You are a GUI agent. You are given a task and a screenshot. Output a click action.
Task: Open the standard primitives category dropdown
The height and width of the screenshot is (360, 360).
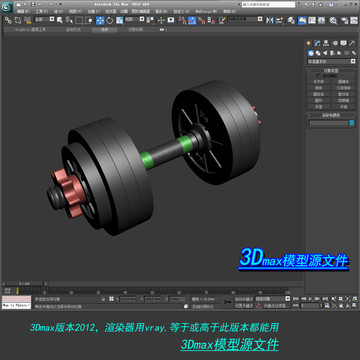(x=331, y=61)
